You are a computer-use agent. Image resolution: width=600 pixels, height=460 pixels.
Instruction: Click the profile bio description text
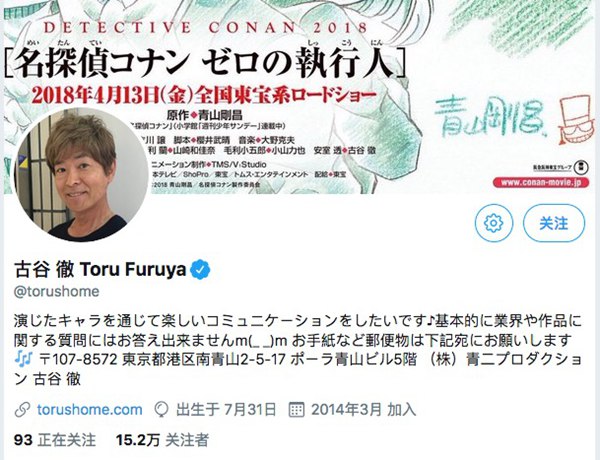click(x=298, y=349)
